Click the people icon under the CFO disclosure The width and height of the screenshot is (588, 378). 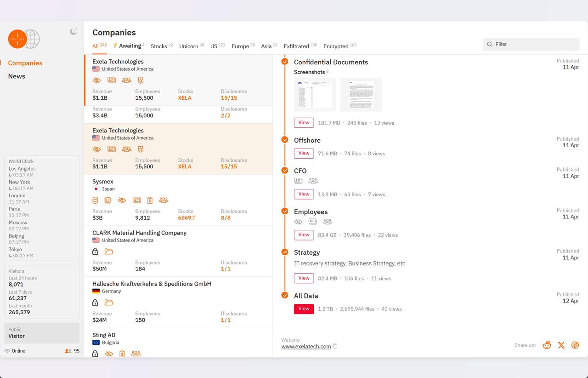(x=313, y=181)
